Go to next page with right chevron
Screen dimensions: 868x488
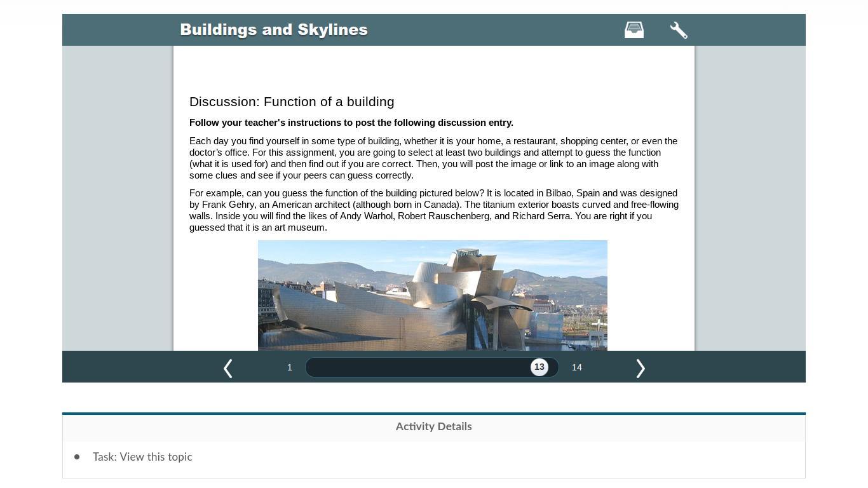[x=641, y=368]
